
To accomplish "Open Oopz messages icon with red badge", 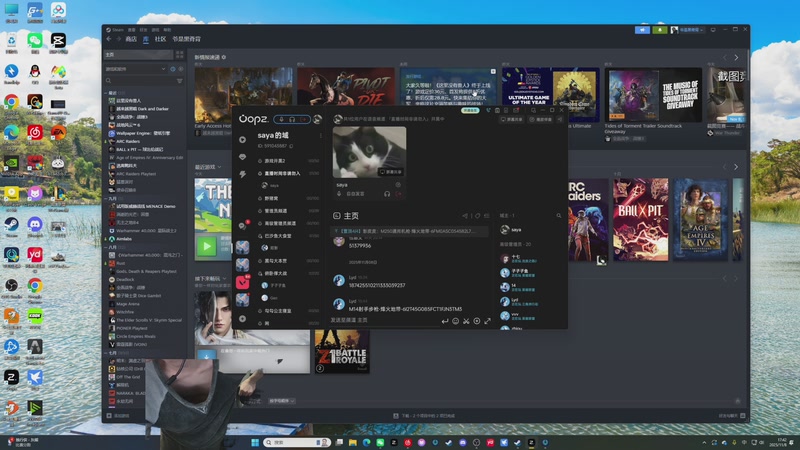I will (243, 225).
